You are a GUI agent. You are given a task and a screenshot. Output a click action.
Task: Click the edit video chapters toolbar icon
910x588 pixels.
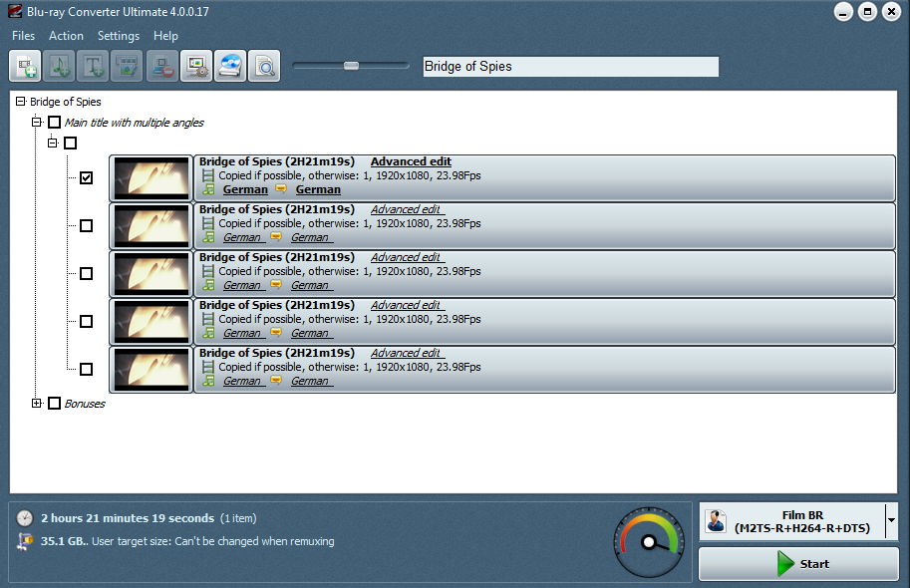(x=128, y=66)
